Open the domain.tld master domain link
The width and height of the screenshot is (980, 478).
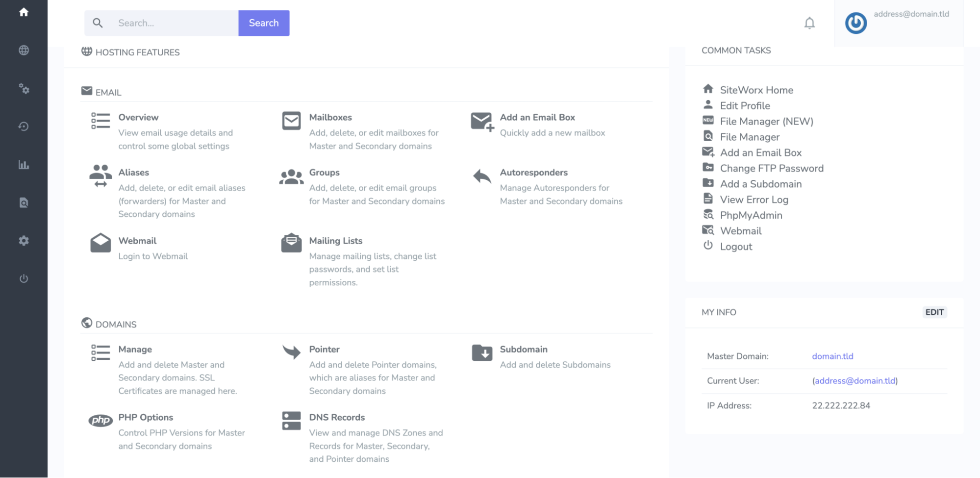tap(832, 356)
